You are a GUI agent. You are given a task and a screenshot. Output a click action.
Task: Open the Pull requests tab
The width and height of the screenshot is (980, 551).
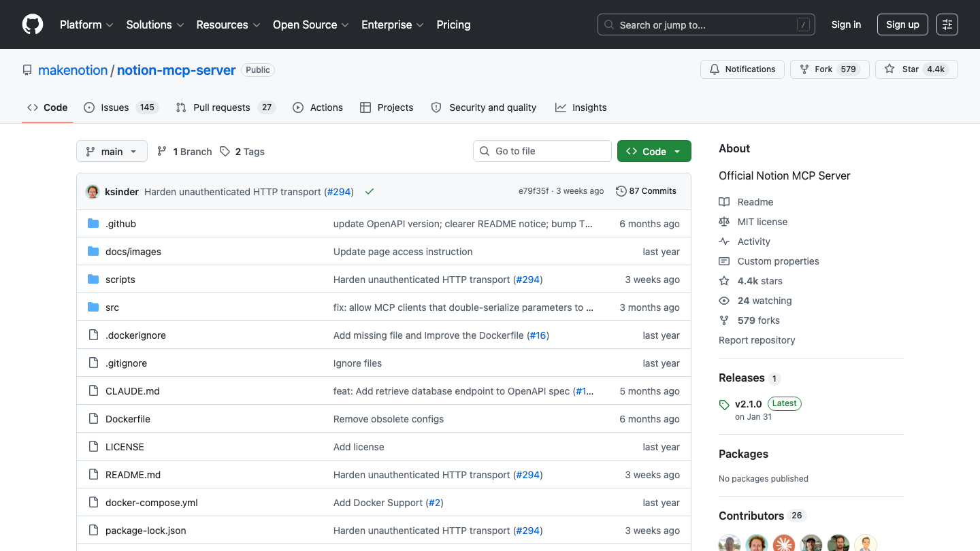(225, 107)
